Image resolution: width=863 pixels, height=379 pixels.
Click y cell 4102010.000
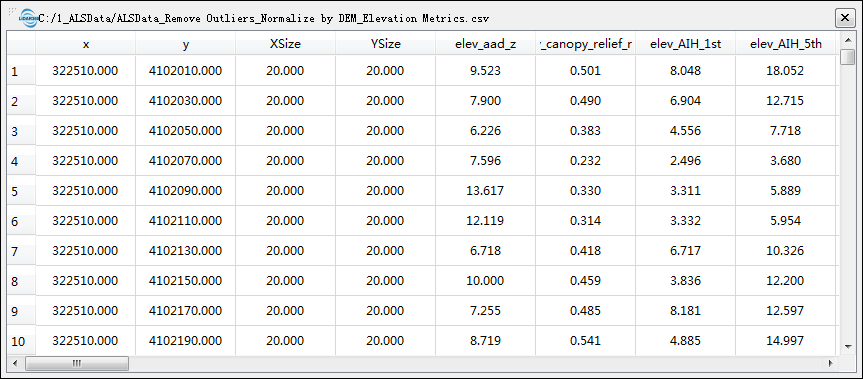click(186, 70)
